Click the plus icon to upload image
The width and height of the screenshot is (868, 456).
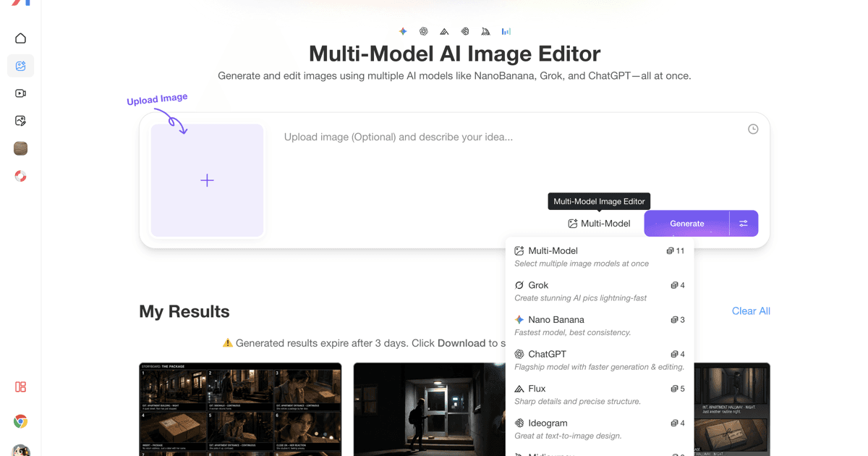coord(207,180)
